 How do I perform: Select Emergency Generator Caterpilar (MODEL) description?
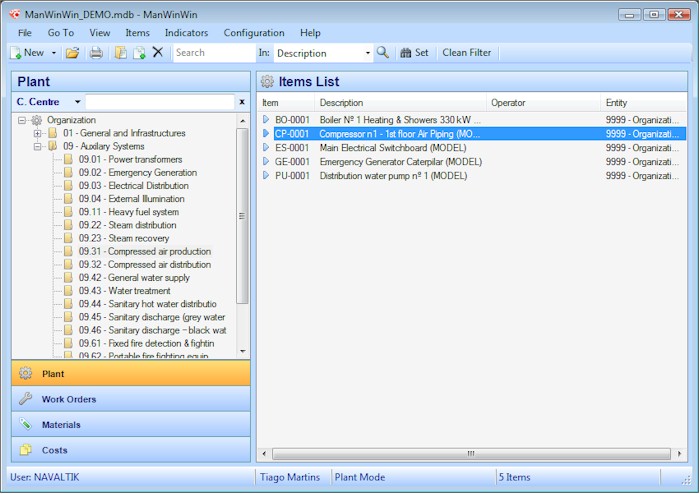pyautogui.click(x=400, y=162)
